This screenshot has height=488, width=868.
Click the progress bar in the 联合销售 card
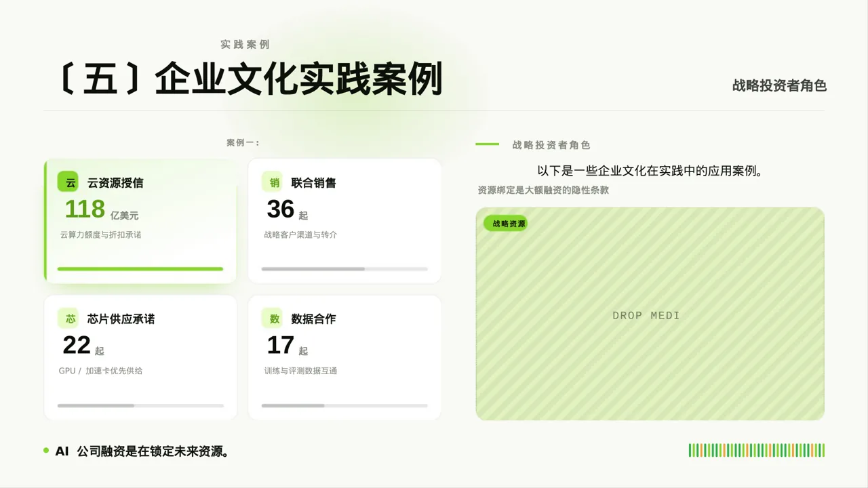point(344,269)
